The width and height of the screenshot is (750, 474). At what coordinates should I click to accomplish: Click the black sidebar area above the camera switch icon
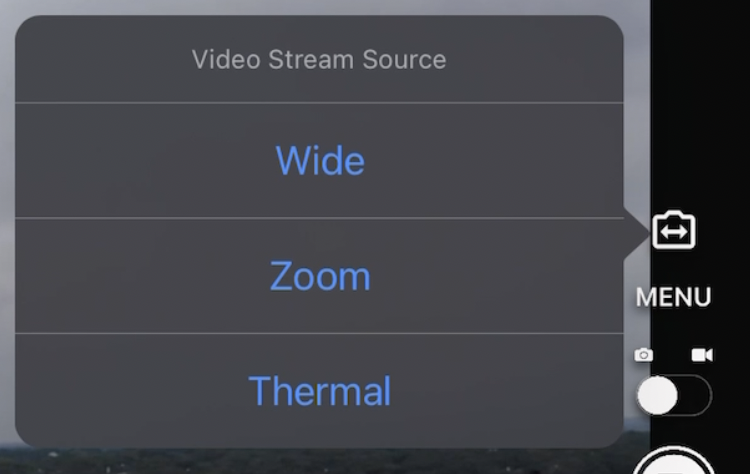click(700, 100)
